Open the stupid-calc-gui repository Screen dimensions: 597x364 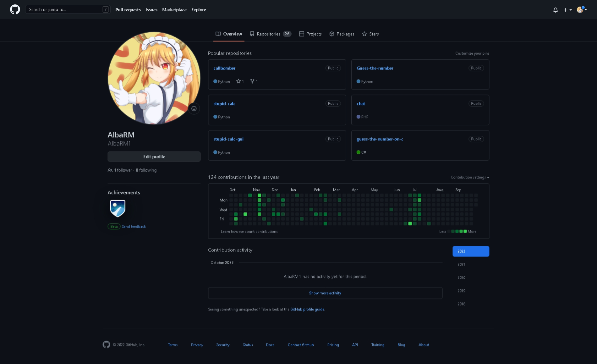click(228, 139)
